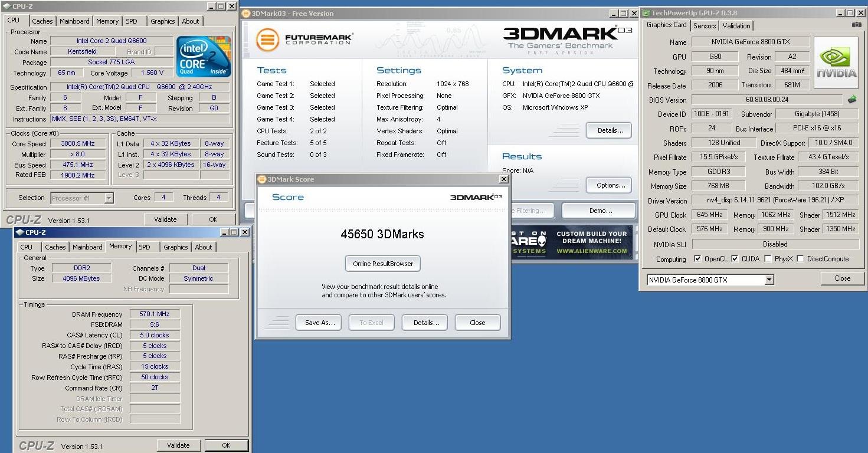Click the top CPU-Z window title icon
The image size is (868, 453).
coord(7,6)
